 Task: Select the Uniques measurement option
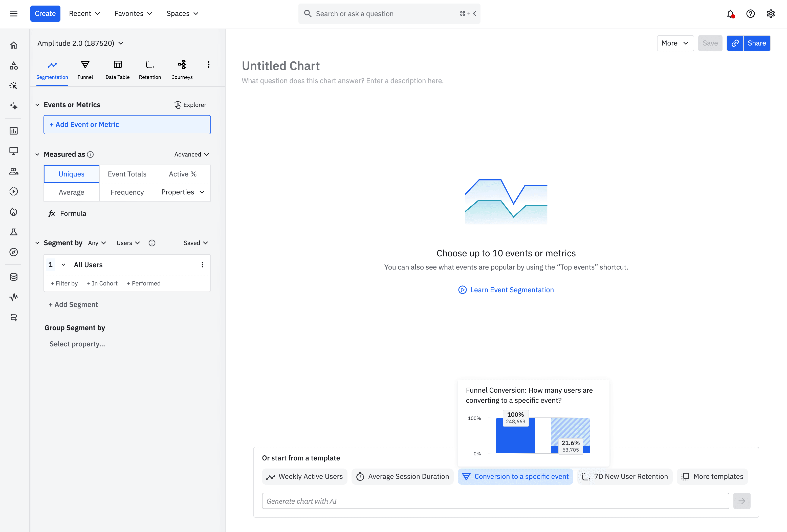pos(72,174)
